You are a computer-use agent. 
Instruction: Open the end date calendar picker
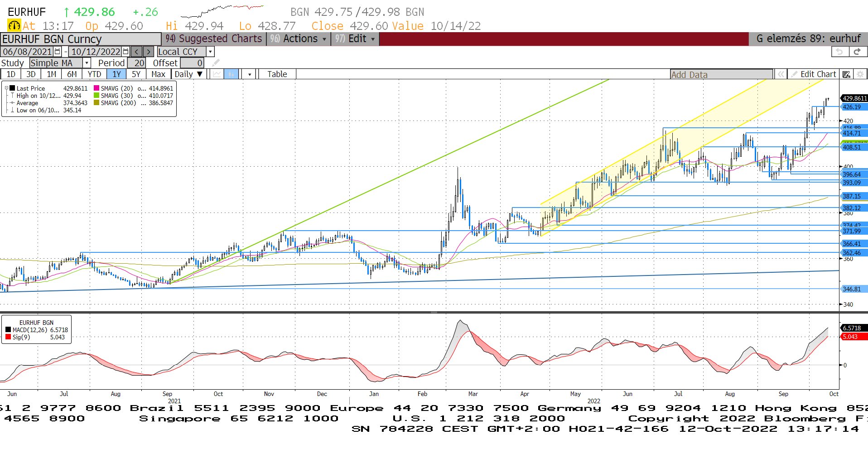(x=125, y=52)
